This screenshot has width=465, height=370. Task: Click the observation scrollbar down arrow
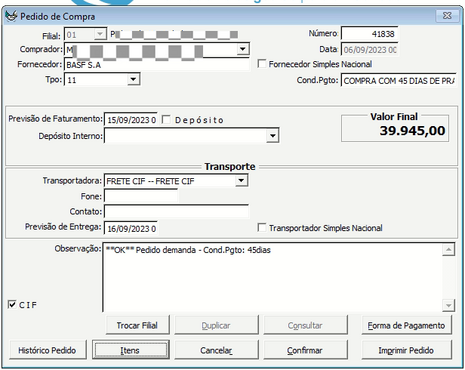tap(448, 305)
